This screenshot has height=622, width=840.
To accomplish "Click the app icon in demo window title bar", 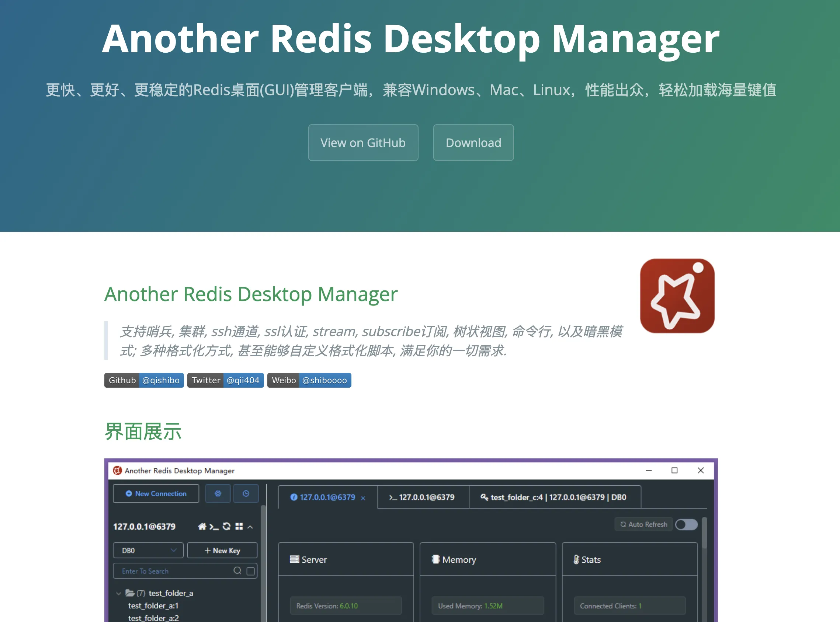I will point(118,471).
